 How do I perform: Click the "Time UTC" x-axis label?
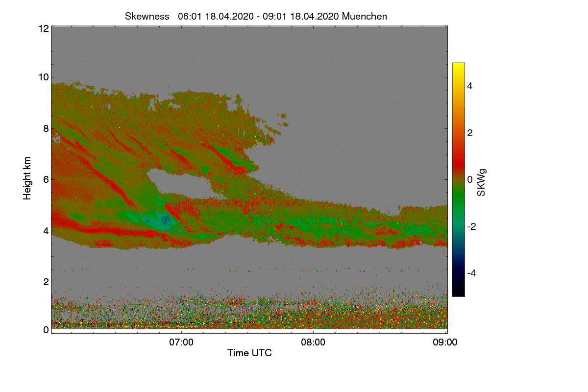249,353
